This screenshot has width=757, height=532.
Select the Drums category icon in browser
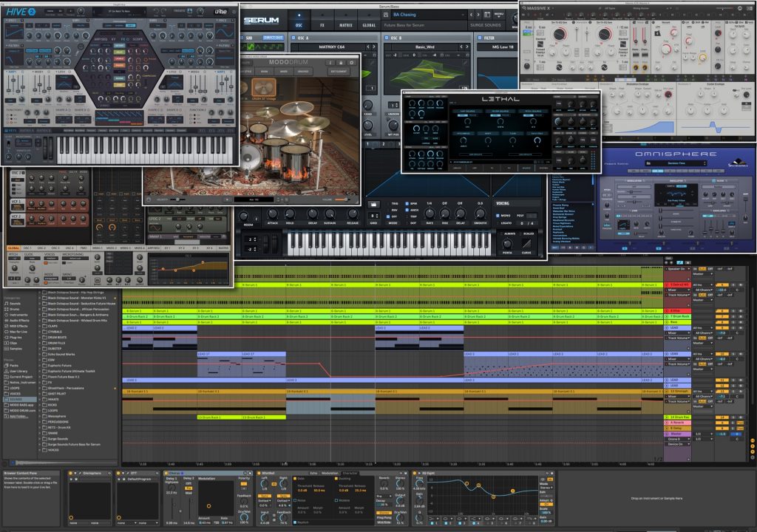click(x=6, y=309)
